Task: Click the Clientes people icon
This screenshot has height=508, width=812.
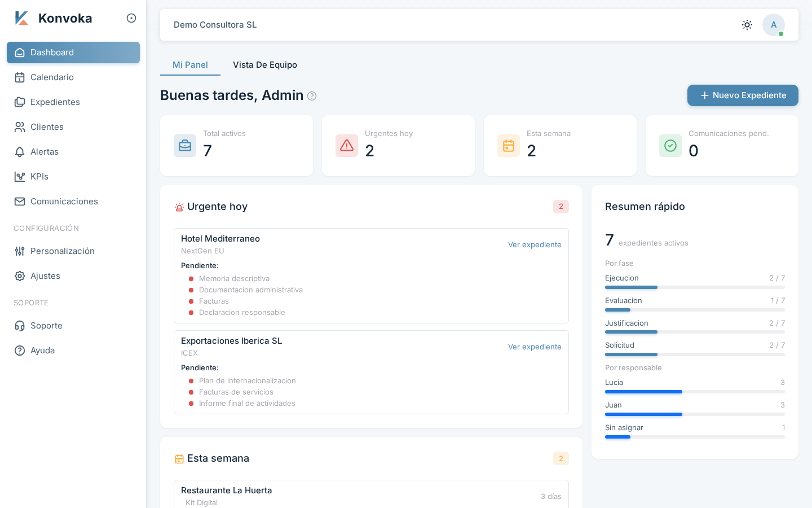Action: pyautogui.click(x=20, y=127)
